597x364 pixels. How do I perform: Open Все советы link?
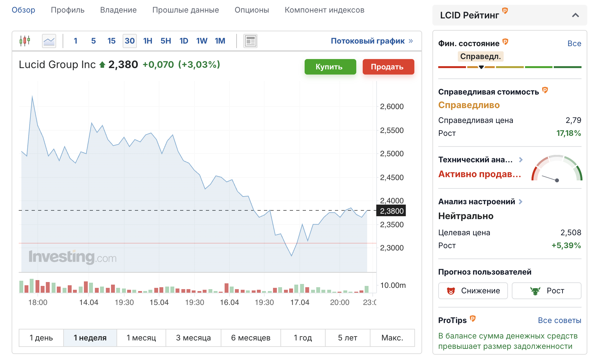click(560, 320)
